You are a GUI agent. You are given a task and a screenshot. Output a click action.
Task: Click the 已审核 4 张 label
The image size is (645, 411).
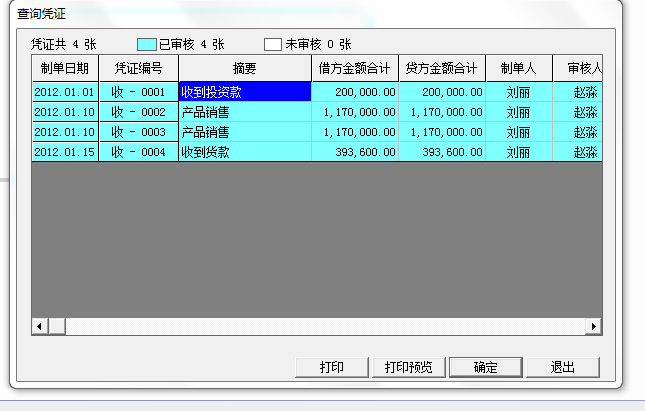[192, 44]
